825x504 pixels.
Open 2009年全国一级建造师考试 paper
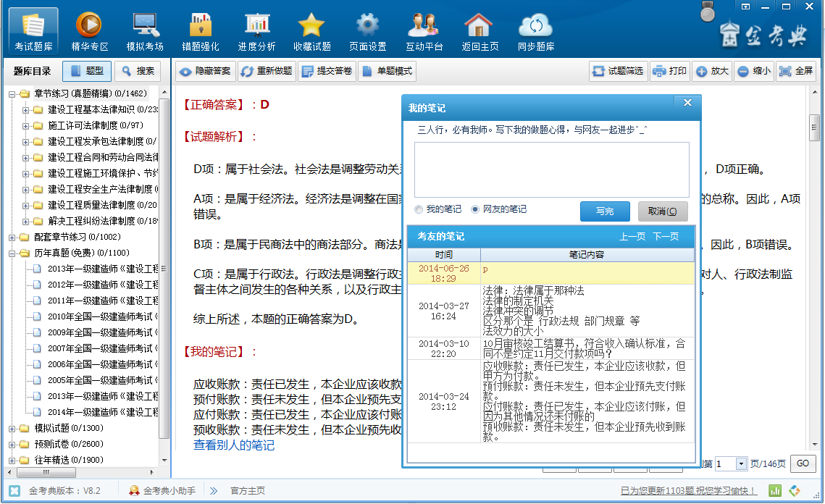click(103, 332)
